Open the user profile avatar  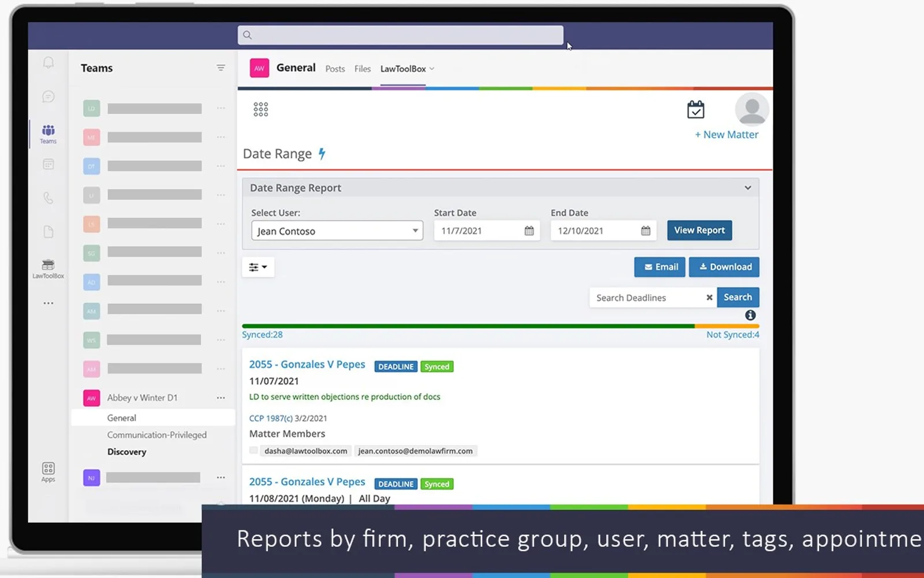(x=752, y=109)
